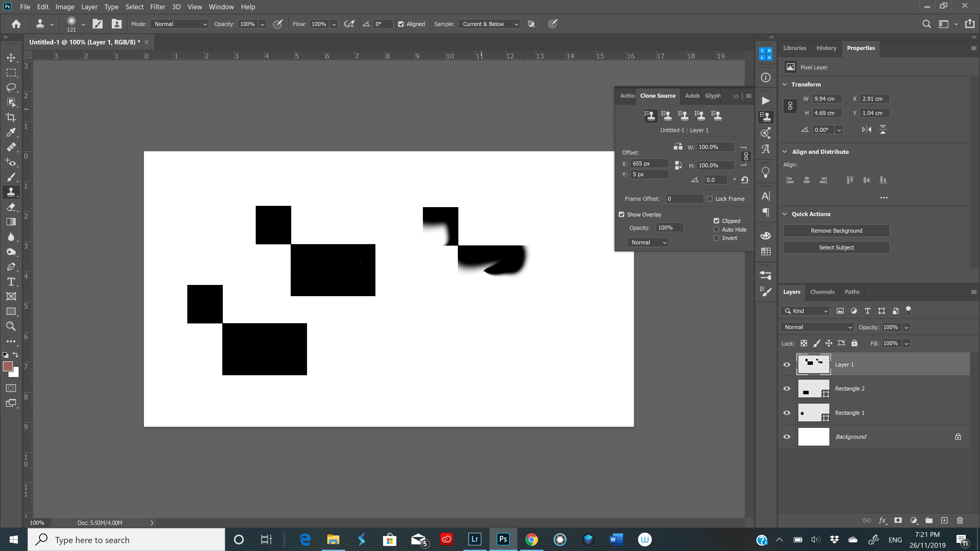Select the Pen tool

coord(11,267)
